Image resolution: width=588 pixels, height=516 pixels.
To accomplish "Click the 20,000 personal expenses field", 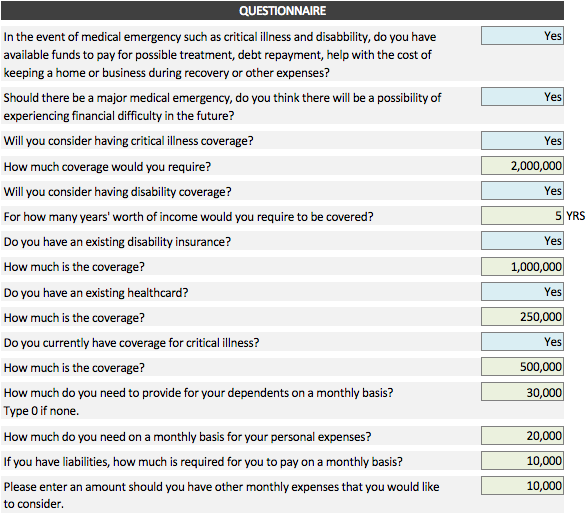I will pyautogui.click(x=522, y=436).
